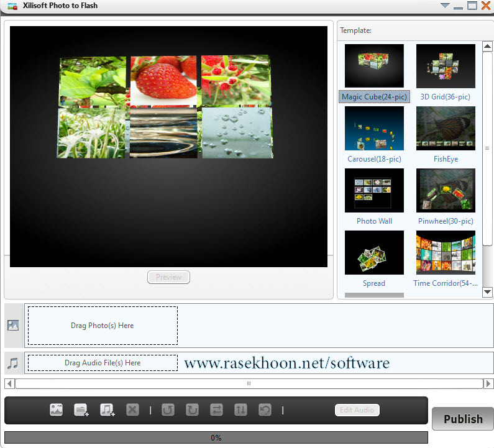This screenshot has width=494, height=448.
Task: Click the 3D Grid(36-pic) label
Action: [445, 97]
